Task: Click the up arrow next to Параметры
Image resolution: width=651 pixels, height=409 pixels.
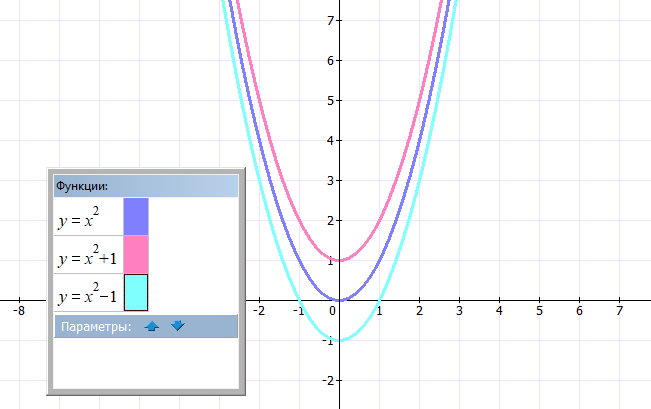Action: click(152, 326)
